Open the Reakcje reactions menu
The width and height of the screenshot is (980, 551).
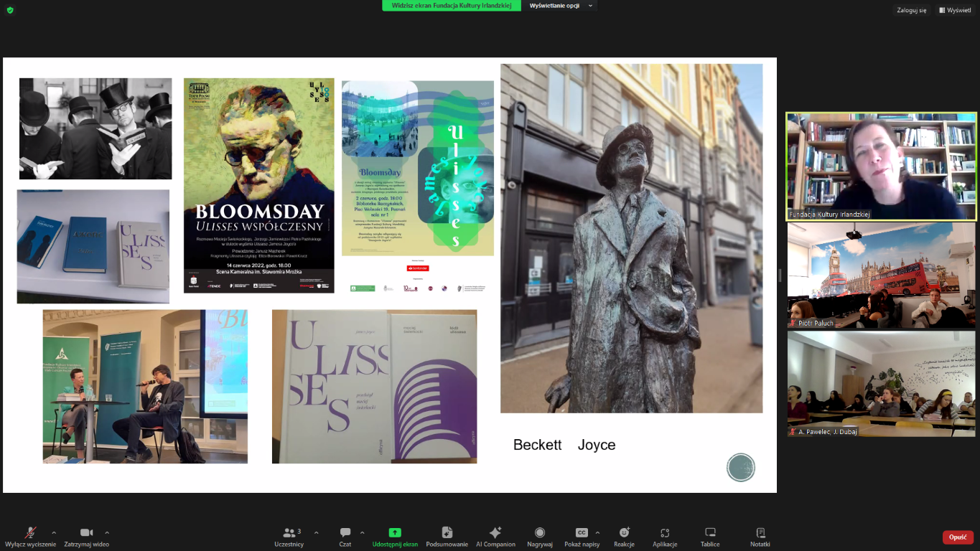point(624,536)
